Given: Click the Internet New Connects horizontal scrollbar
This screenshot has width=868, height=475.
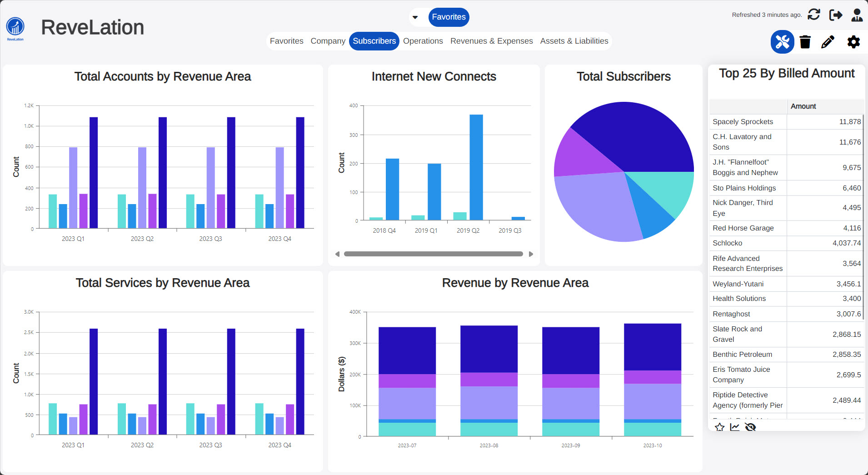Looking at the screenshot, I should click(433, 254).
